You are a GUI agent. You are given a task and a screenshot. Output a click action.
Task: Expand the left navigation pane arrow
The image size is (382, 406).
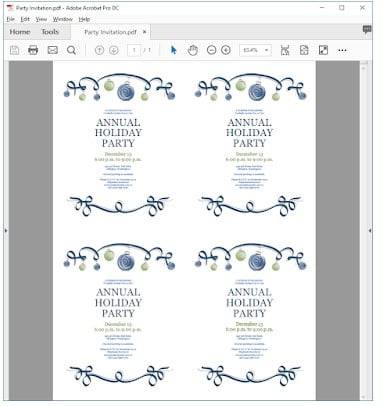pyautogui.click(x=6, y=230)
